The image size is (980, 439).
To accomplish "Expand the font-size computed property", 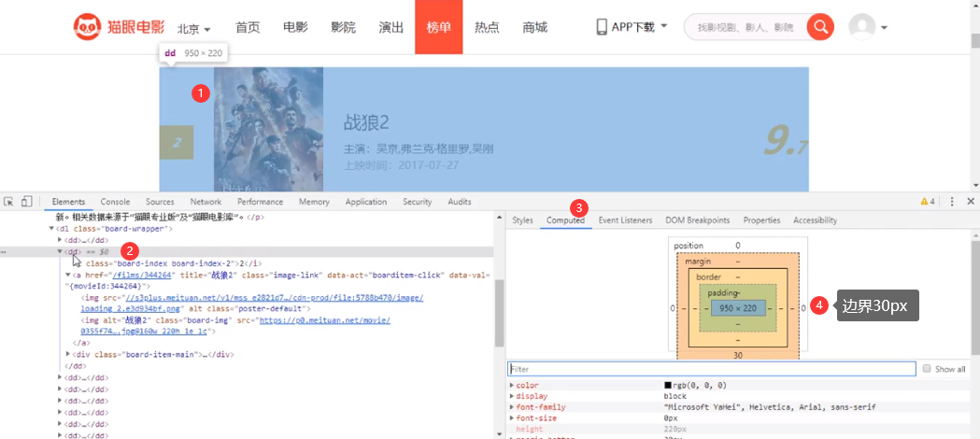I will (513, 418).
